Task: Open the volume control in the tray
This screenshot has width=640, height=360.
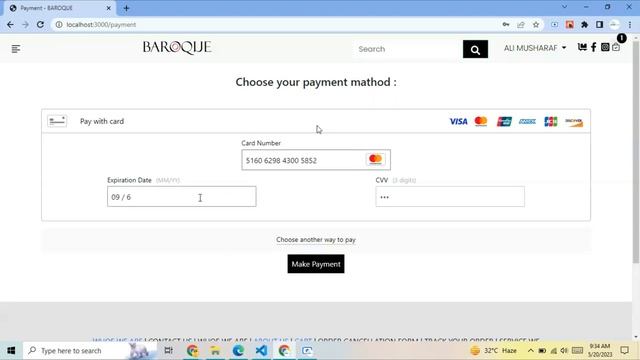Action: [x=564, y=350]
